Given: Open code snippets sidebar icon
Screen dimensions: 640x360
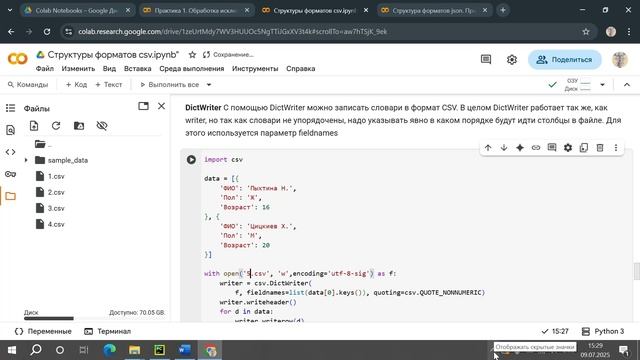Looking at the screenshot, I should click(10, 152).
